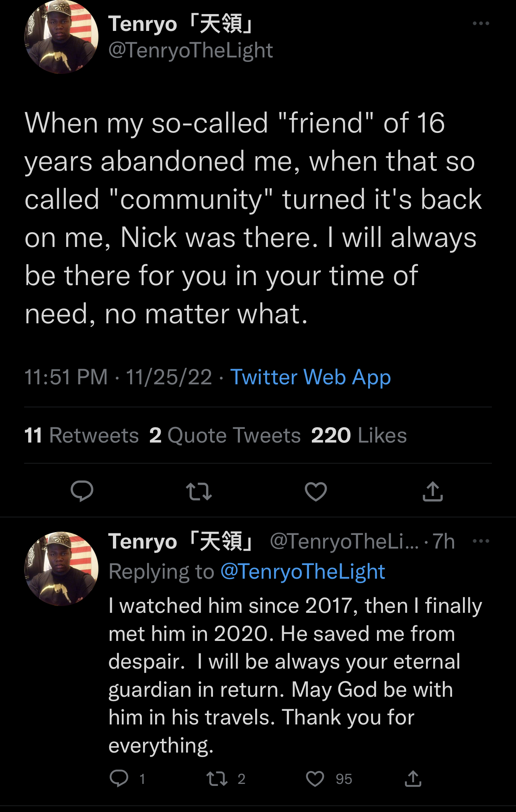Tap the reply icon under main tweet

[x=82, y=491]
